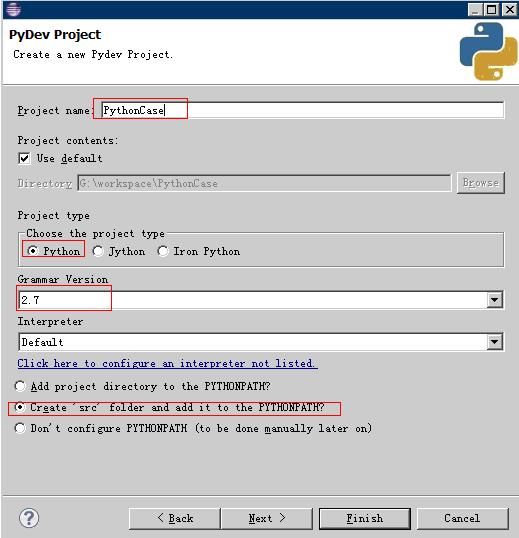
Task: Toggle the Use default checkbox
Action: pyautogui.click(x=24, y=159)
